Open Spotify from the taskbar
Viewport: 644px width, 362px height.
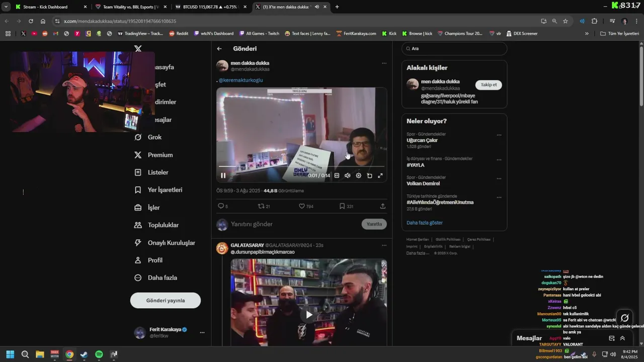[x=99, y=354]
